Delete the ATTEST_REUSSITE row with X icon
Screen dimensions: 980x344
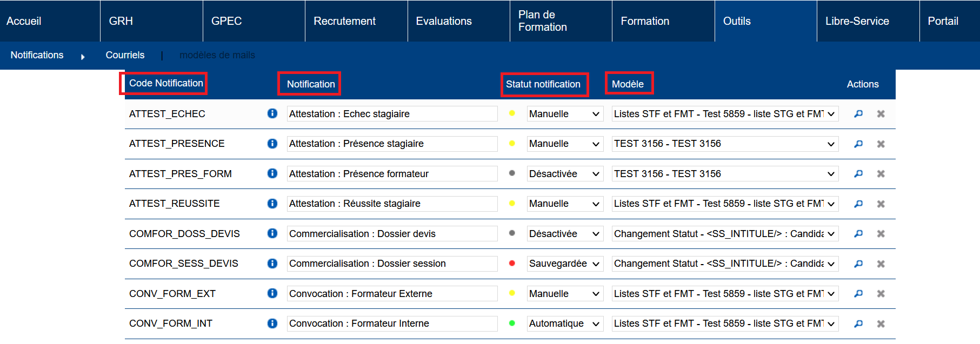point(881,204)
